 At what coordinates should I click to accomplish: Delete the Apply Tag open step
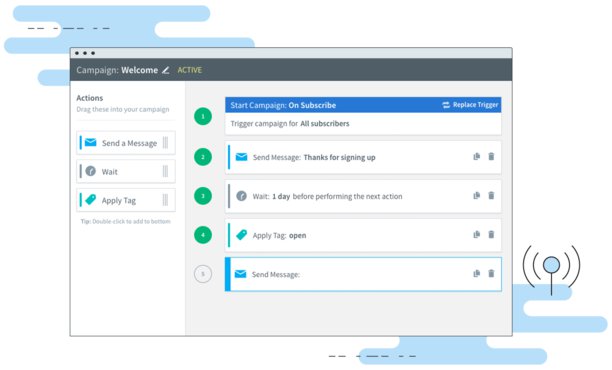click(x=491, y=235)
